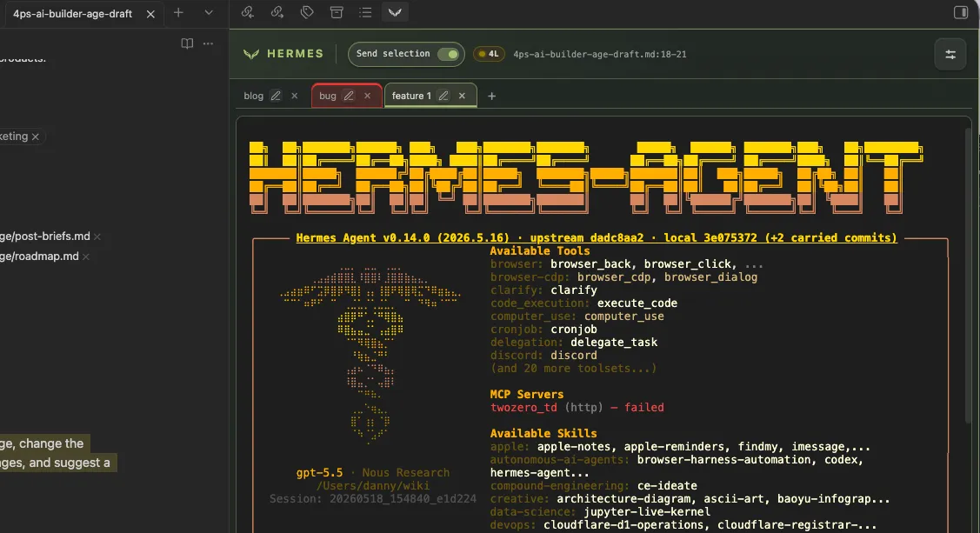Screen dimensions: 980x533
Task: Rename the bug session tab
Action: click(x=349, y=96)
